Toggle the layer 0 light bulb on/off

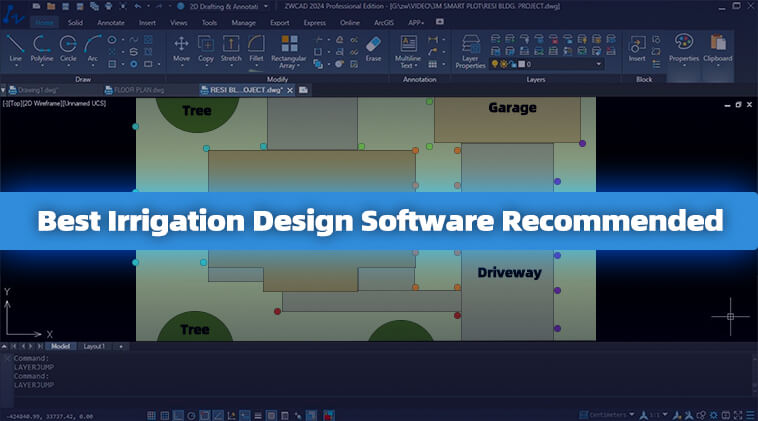(495, 64)
